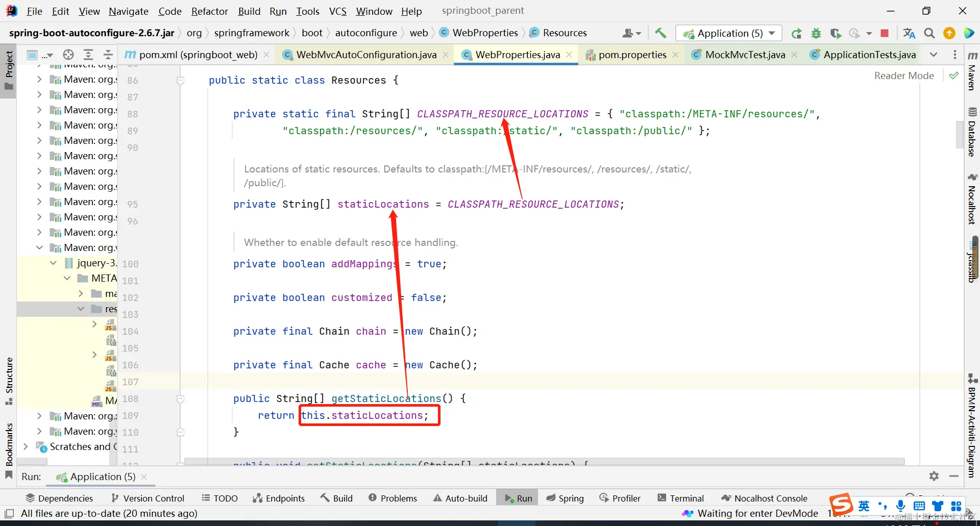Image resolution: width=980 pixels, height=526 pixels.
Task: Open Run panel settings gear
Action: point(934,476)
